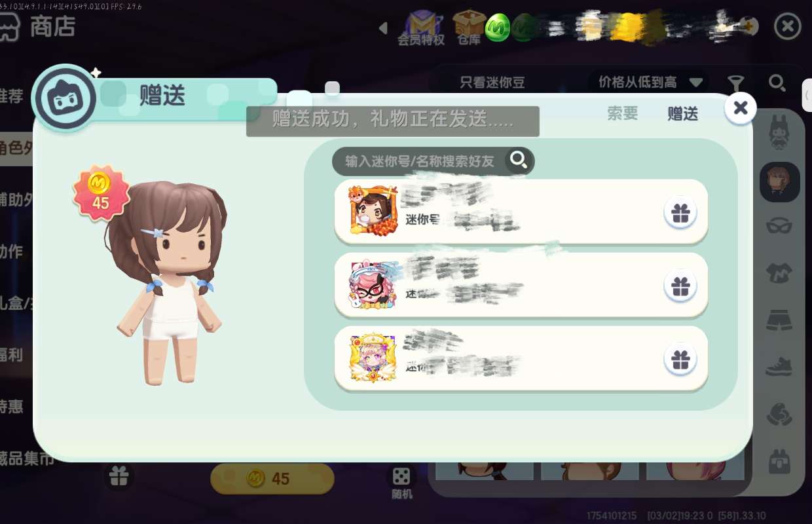This screenshot has height=524, width=812.
Task: Close the 赠送 gift dialog
Action: (741, 108)
